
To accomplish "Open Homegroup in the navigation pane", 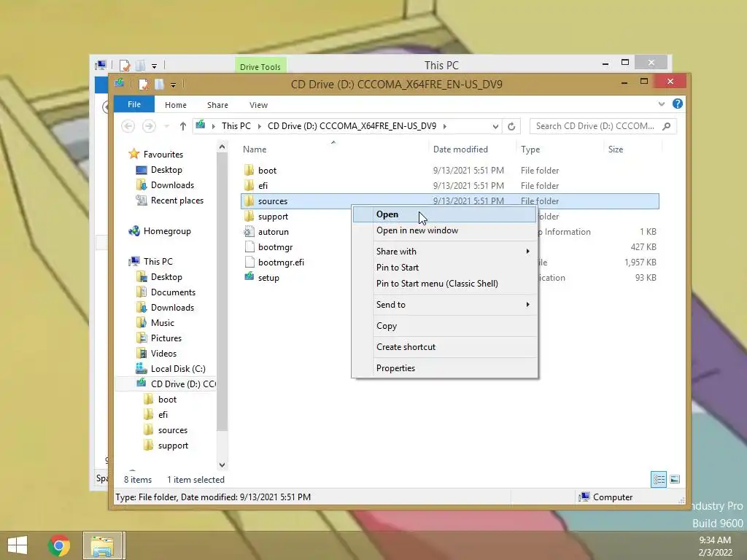I will coord(167,231).
